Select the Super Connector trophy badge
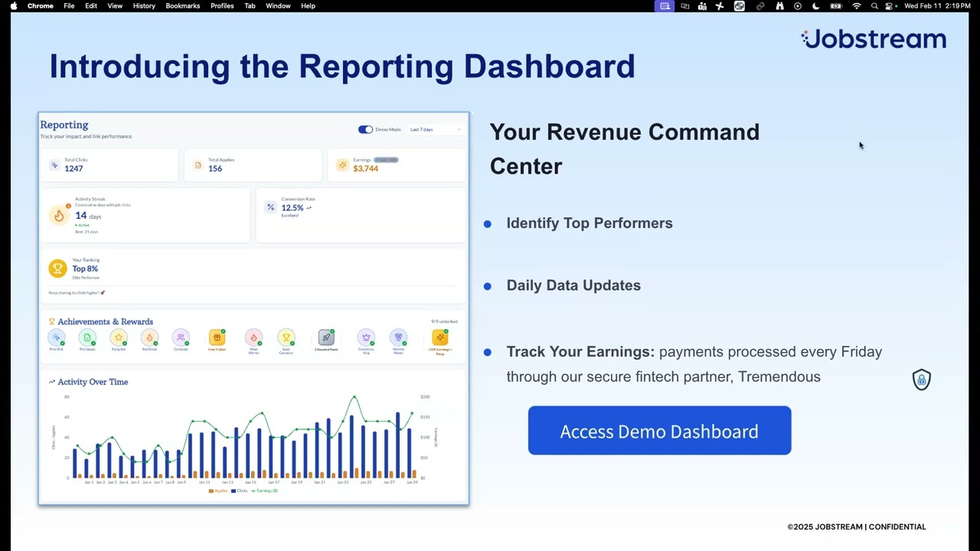 pyautogui.click(x=286, y=337)
